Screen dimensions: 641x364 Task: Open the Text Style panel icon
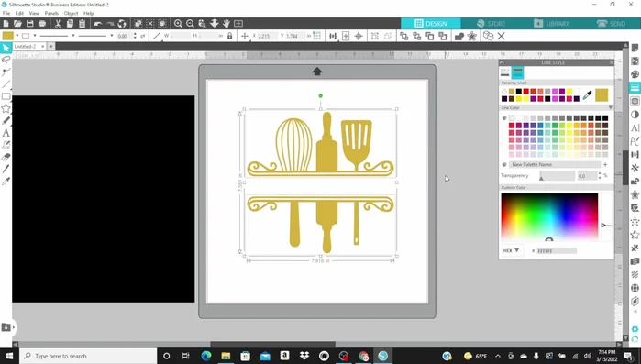click(x=635, y=127)
